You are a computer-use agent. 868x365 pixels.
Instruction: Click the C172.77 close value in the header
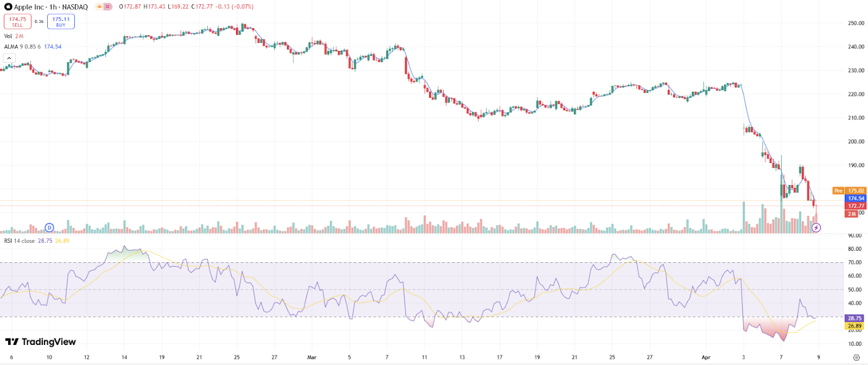tap(202, 7)
